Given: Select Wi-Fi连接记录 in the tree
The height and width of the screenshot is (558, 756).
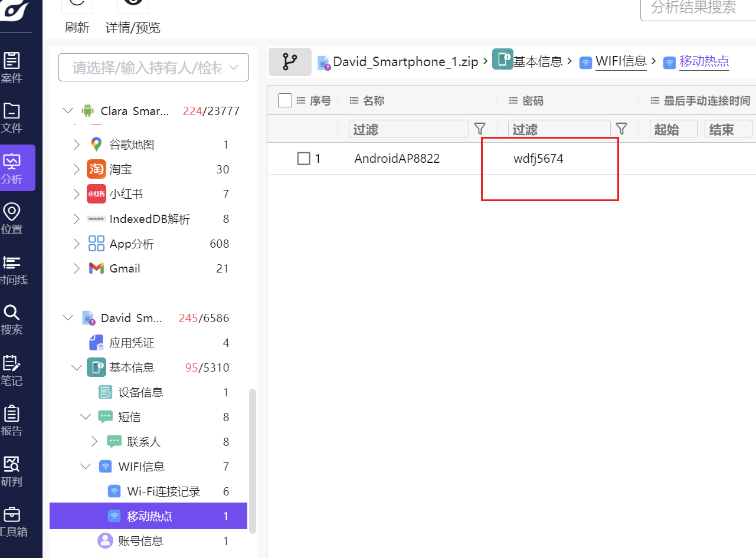Looking at the screenshot, I should [163, 491].
